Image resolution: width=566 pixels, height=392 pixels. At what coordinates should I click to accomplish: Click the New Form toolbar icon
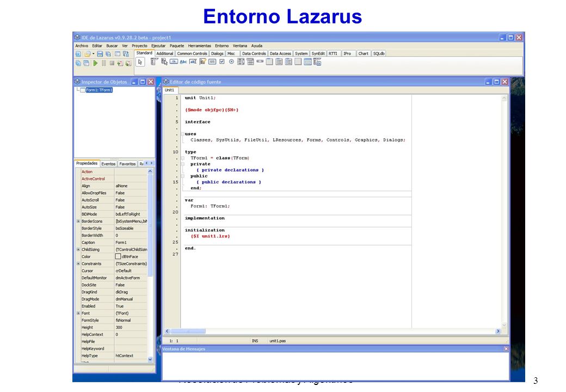118,54
